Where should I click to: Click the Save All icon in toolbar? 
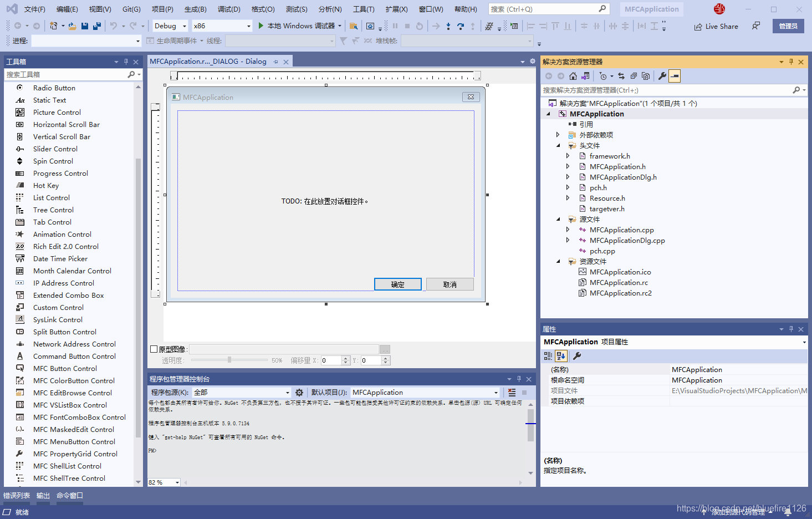click(x=97, y=26)
